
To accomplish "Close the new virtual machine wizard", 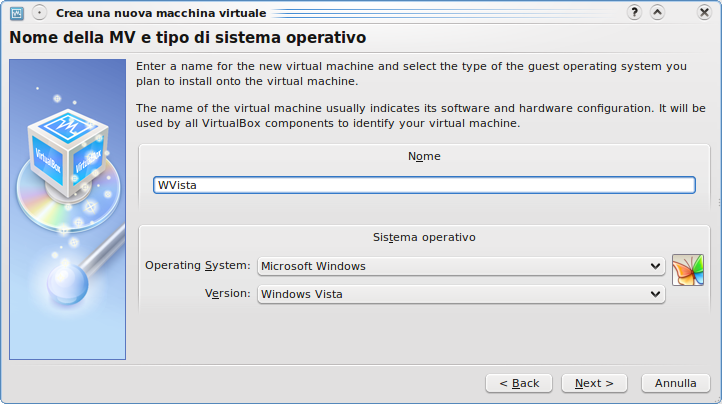I will pos(704,12).
